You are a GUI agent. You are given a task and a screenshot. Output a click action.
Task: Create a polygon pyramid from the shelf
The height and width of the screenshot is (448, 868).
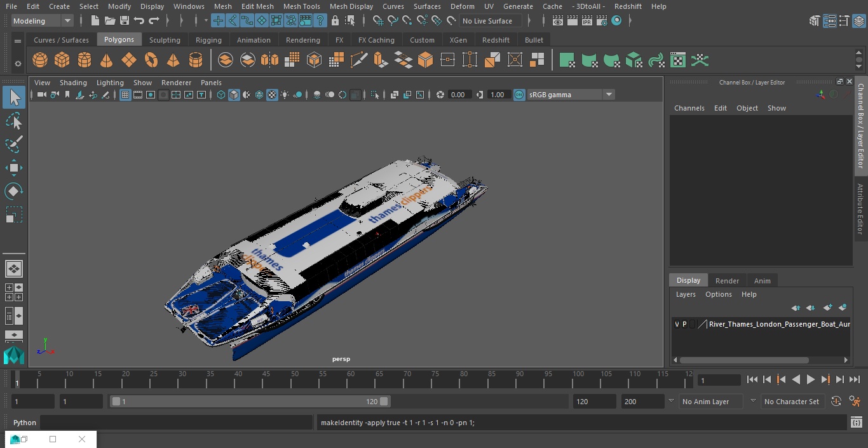(173, 60)
